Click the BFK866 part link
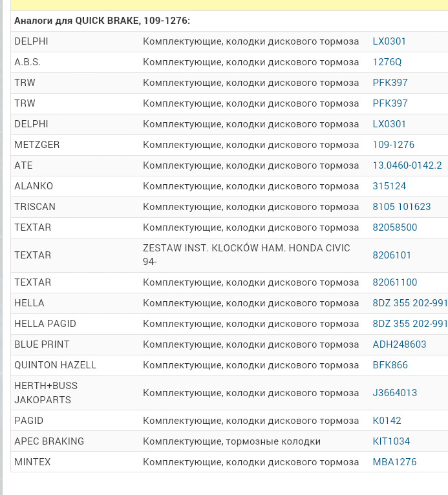The image size is (448, 495). [390, 365]
